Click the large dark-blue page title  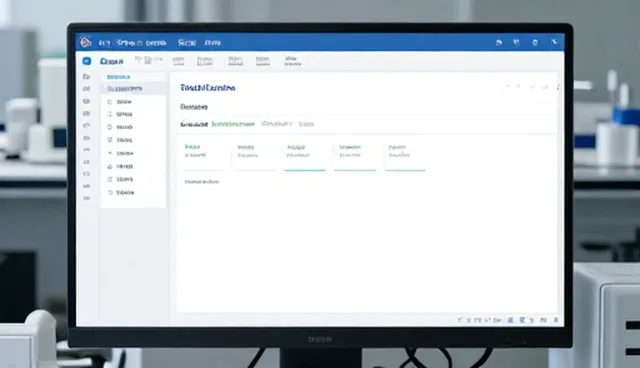(x=208, y=88)
